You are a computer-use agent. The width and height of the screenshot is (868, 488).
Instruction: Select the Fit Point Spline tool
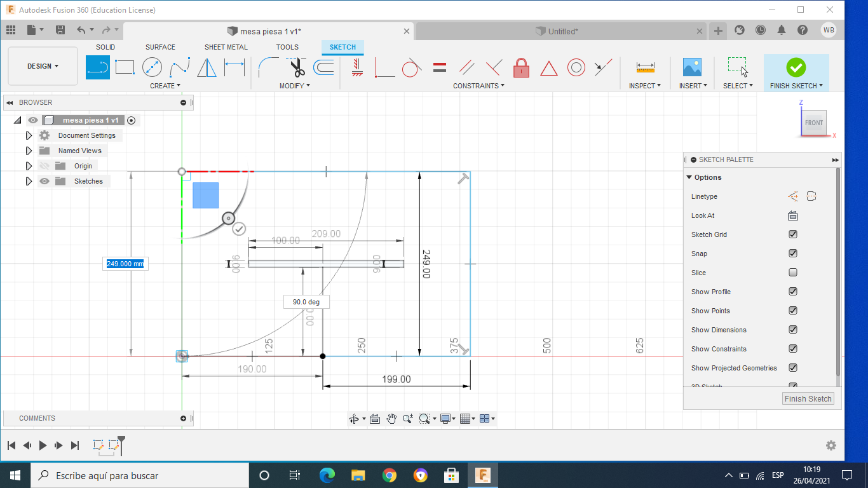click(179, 67)
